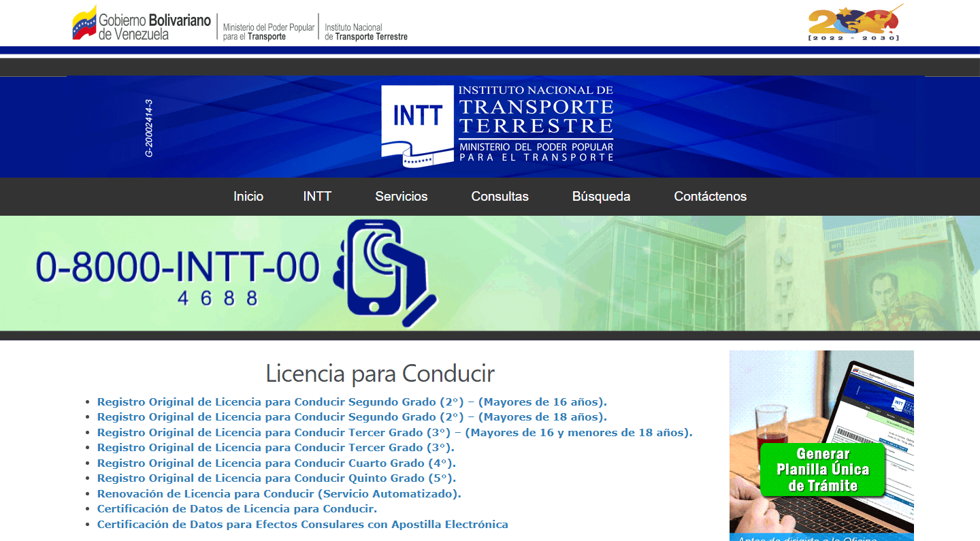Open the Servicios menu item

(401, 197)
